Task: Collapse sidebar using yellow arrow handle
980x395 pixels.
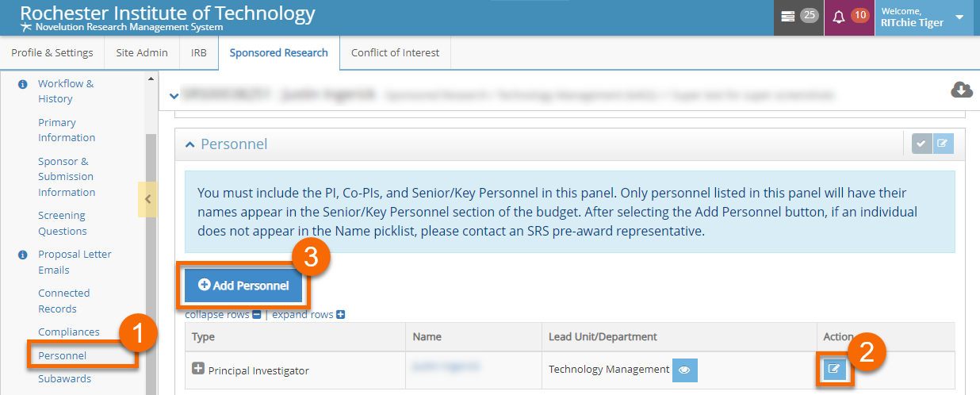Action: 147,200
